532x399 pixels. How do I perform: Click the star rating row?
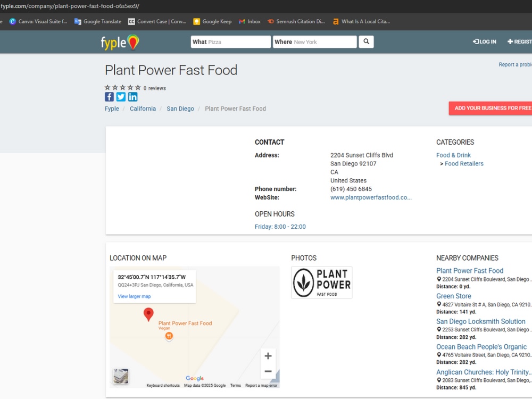pos(122,88)
